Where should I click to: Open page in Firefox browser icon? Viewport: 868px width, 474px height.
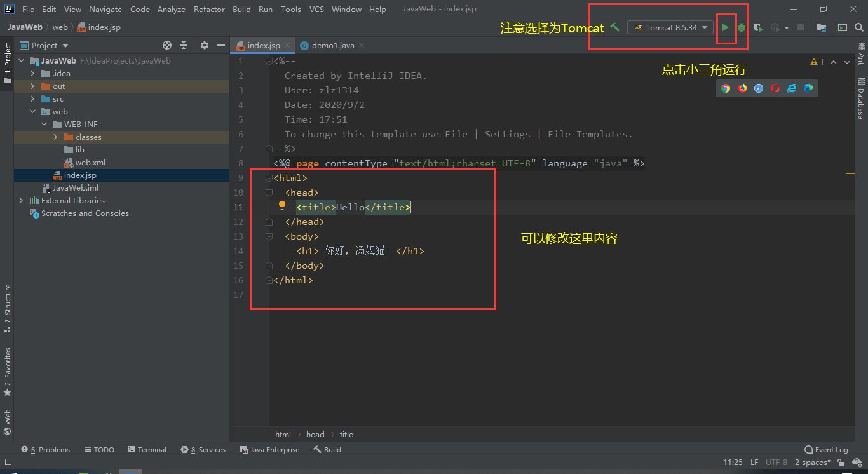(x=742, y=88)
